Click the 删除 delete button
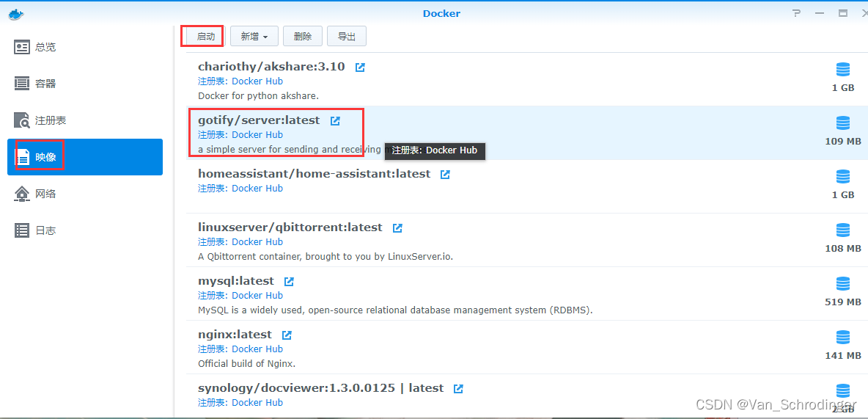The height and width of the screenshot is (419, 868). pos(303,37)
